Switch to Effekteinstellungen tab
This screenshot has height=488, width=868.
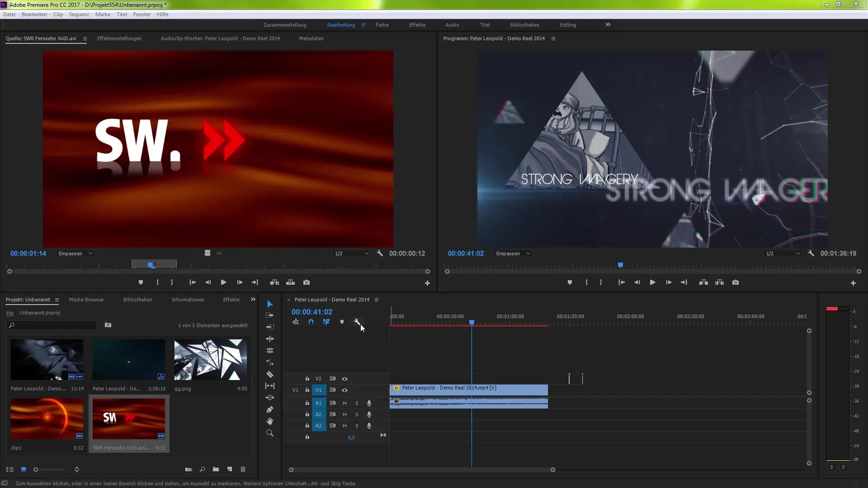[x=119, y=38]
